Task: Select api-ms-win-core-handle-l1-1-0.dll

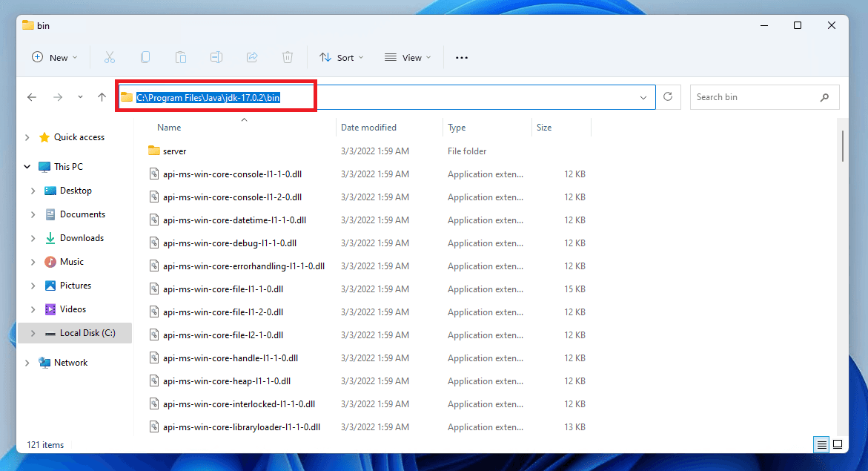Action: click(231, 358)
